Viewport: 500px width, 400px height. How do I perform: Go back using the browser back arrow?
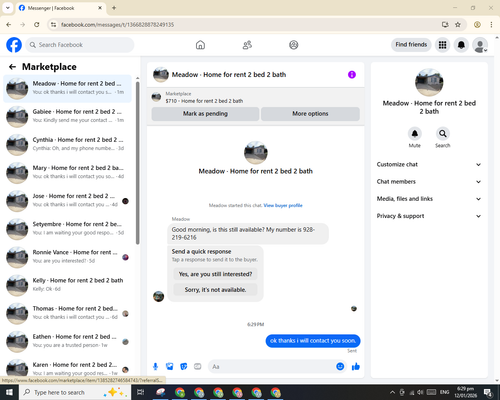coord(9,25)
